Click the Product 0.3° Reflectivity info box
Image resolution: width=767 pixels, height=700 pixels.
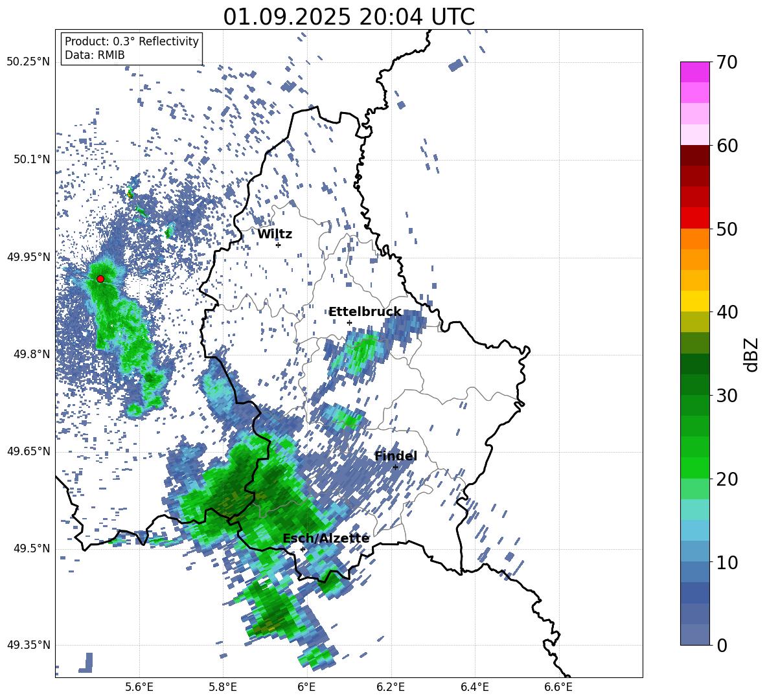tap(132, 48)
